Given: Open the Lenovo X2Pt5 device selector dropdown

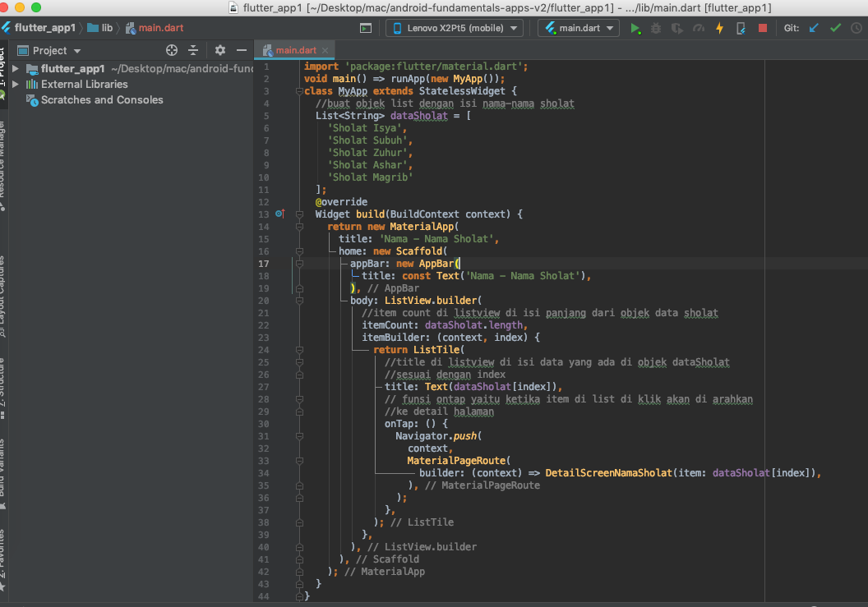Looking at the screenshot, I should (455, 28).
